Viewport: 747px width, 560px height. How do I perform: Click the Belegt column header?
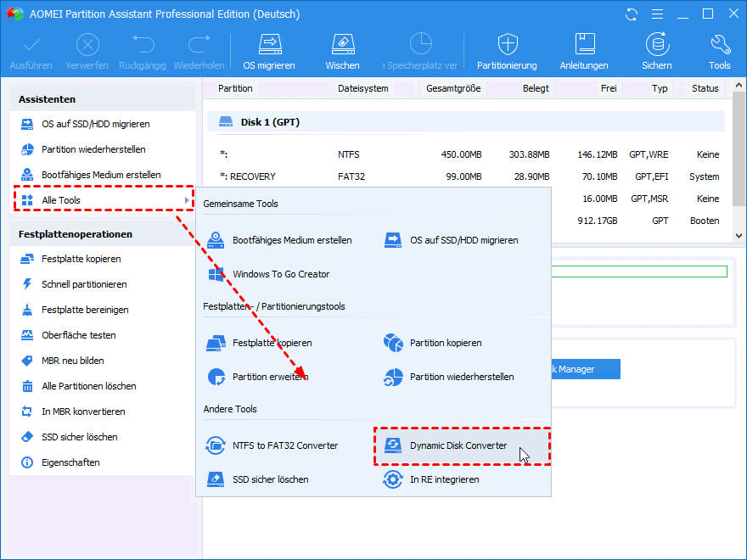(536, 88)
